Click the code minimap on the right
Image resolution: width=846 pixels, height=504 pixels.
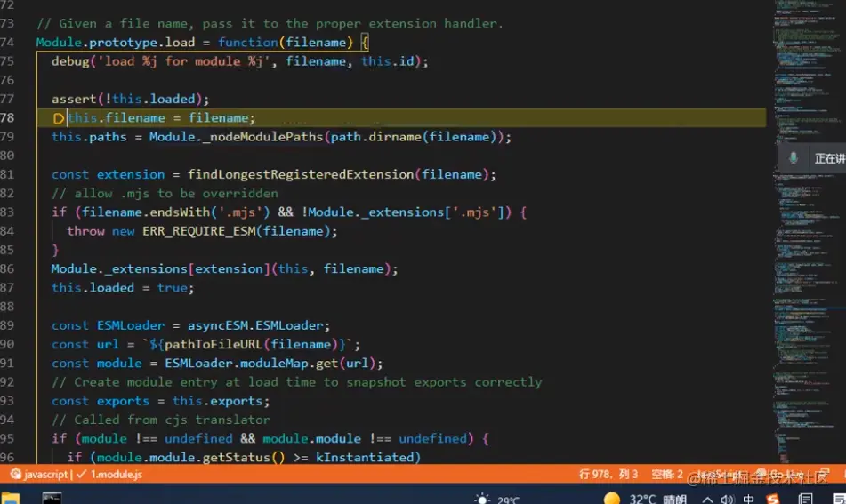[808, 232]
